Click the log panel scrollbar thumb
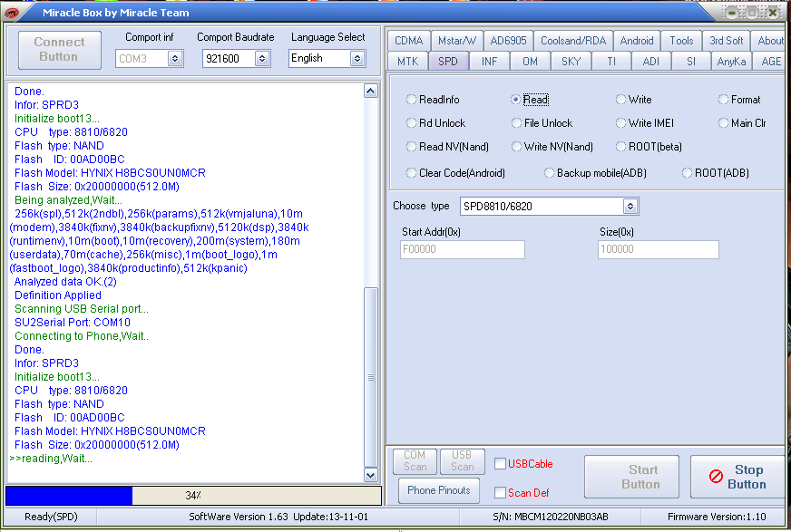 tap(371, 377)
